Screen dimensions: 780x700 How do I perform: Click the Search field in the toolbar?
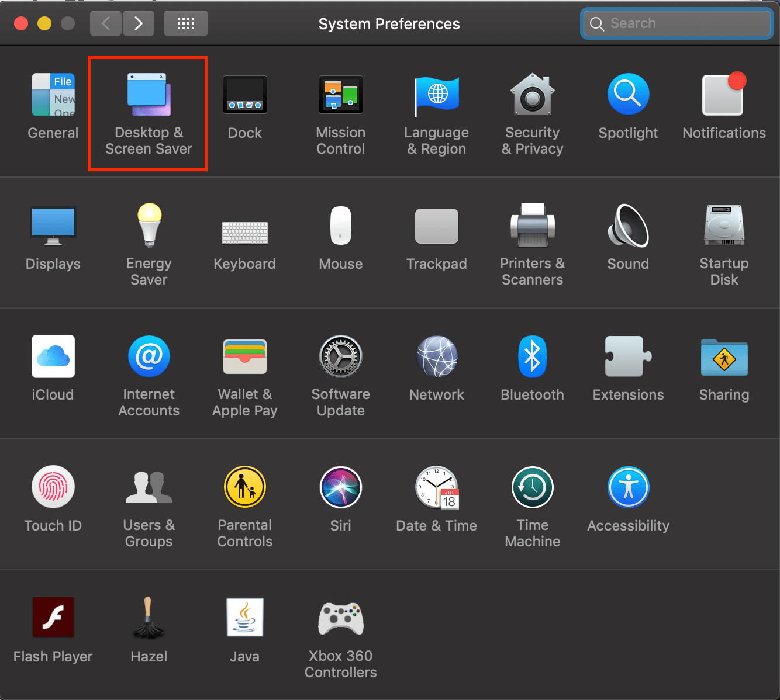pos(677,23)
